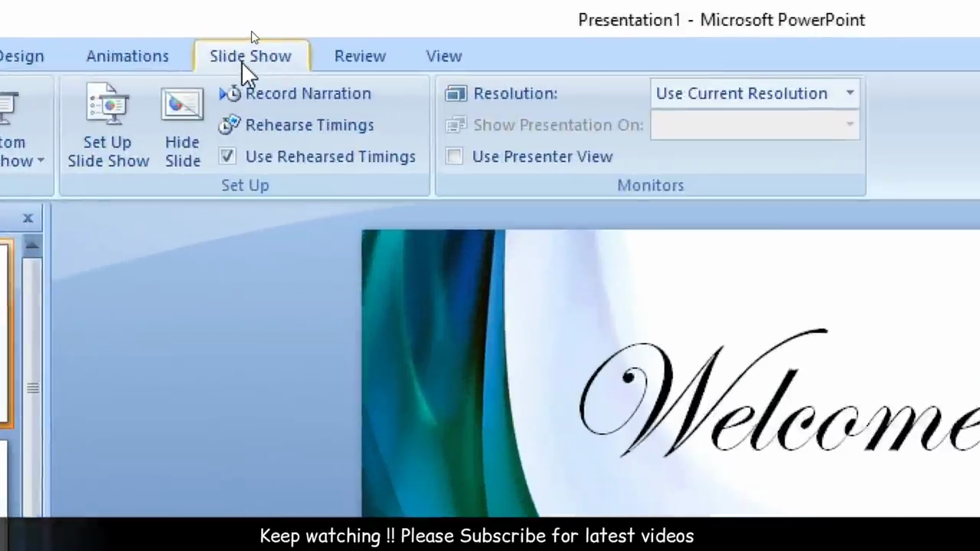Open the Design tab

21,56
